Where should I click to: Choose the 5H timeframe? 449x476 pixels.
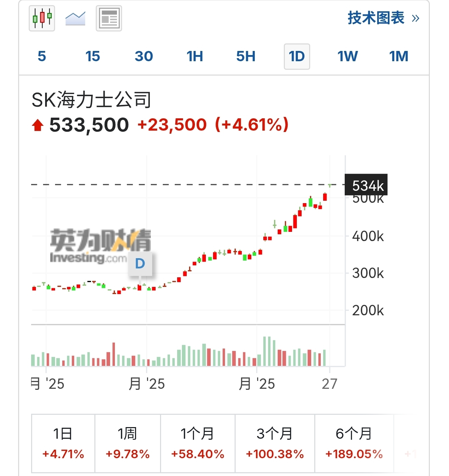(x=246, y=56)
